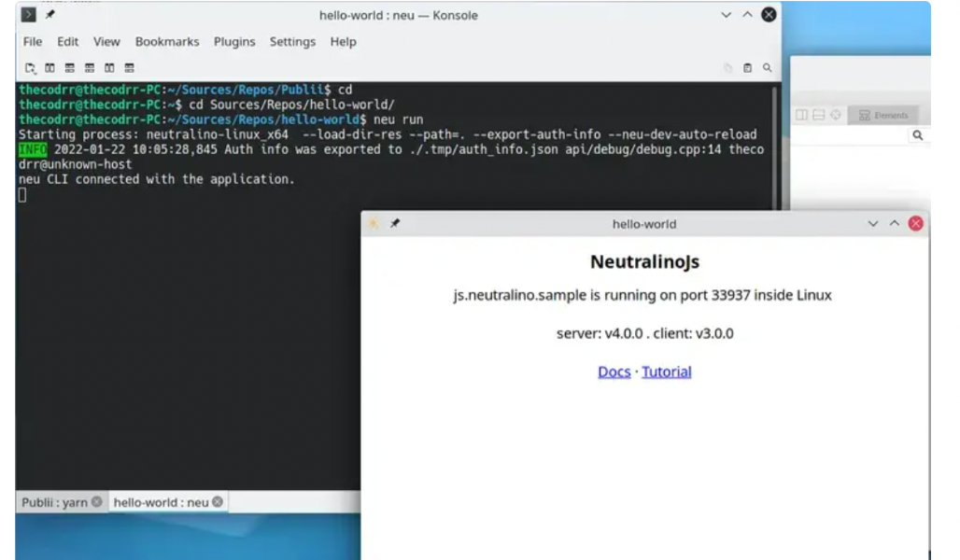This screenshot has width=960, height=560.
Task: Click the terminal cursor block at the prompt
Action: 22,195
